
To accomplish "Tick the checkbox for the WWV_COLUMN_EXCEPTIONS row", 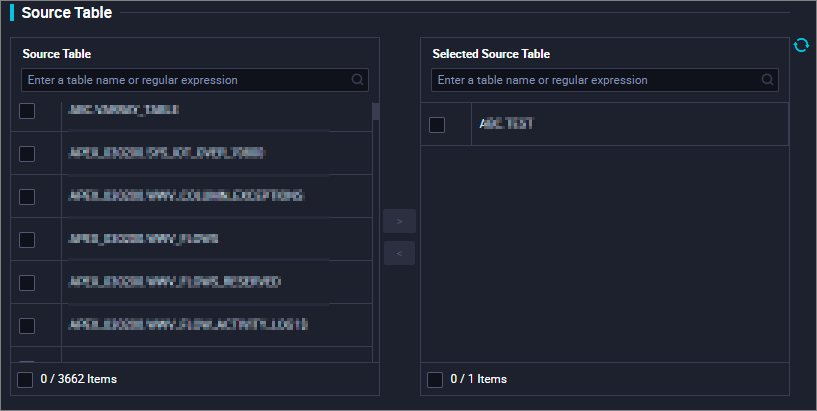I will (27, 197).
